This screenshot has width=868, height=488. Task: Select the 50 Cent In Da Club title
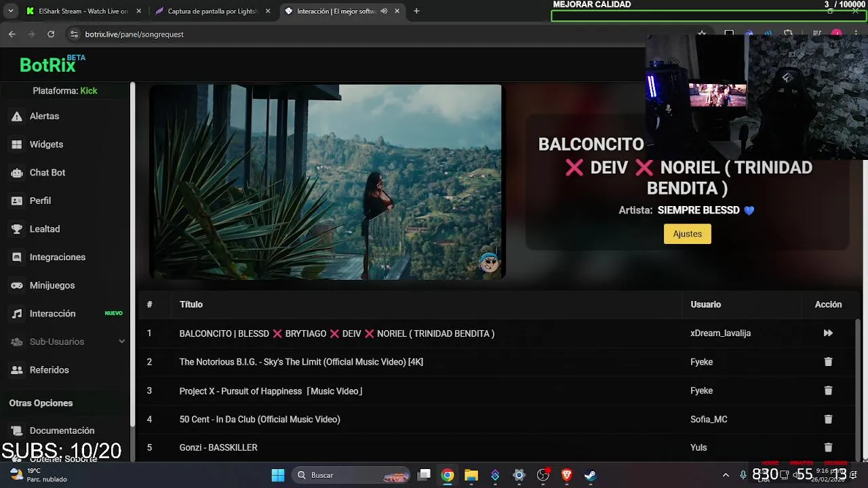pyautogui.click(x=260, y=419)
